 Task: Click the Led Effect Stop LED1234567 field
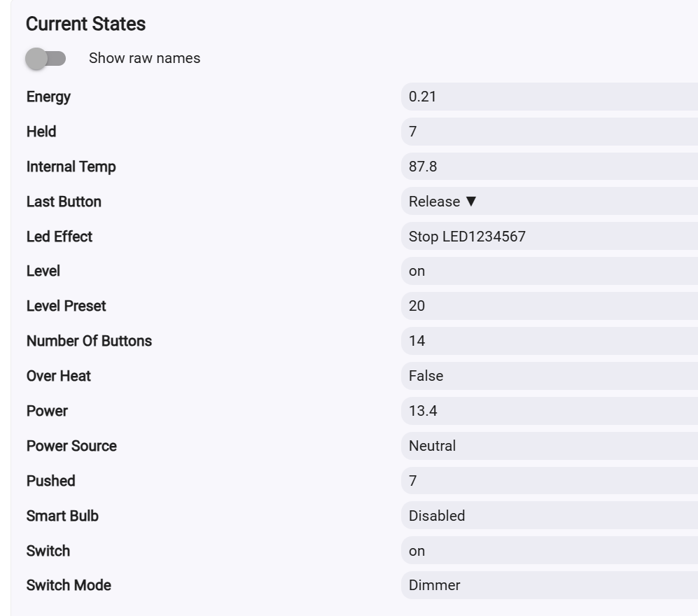coord(550,237)
